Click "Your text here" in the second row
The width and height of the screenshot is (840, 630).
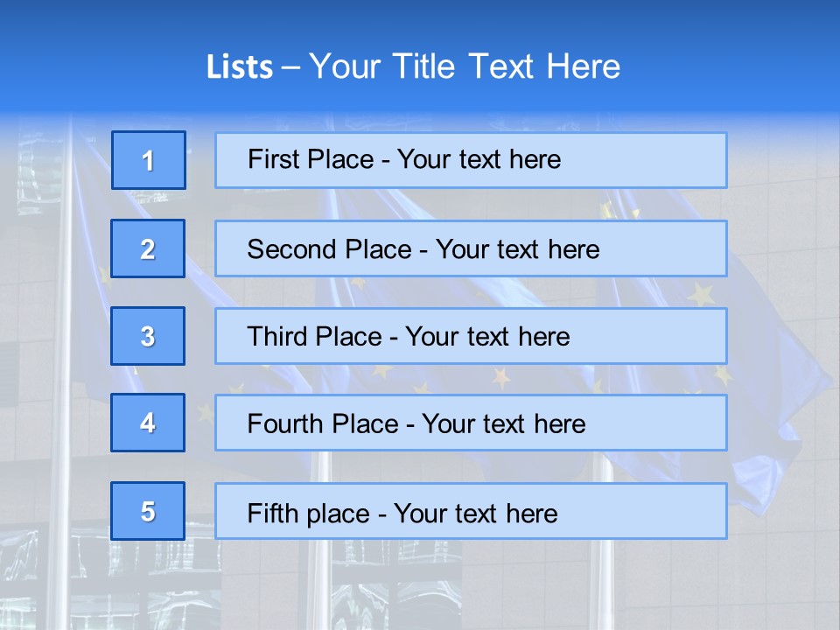click(x=517, y=249)
